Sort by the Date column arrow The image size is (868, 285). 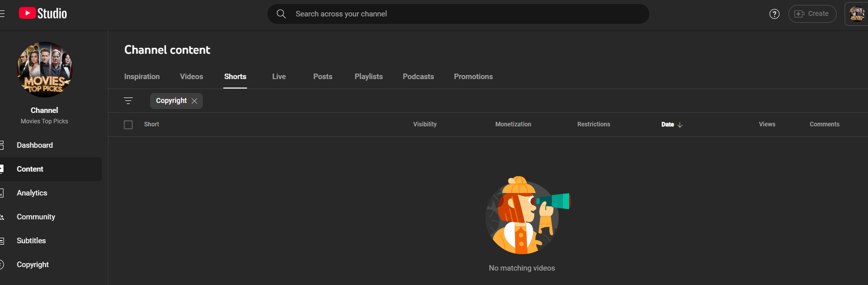(680, 125)
